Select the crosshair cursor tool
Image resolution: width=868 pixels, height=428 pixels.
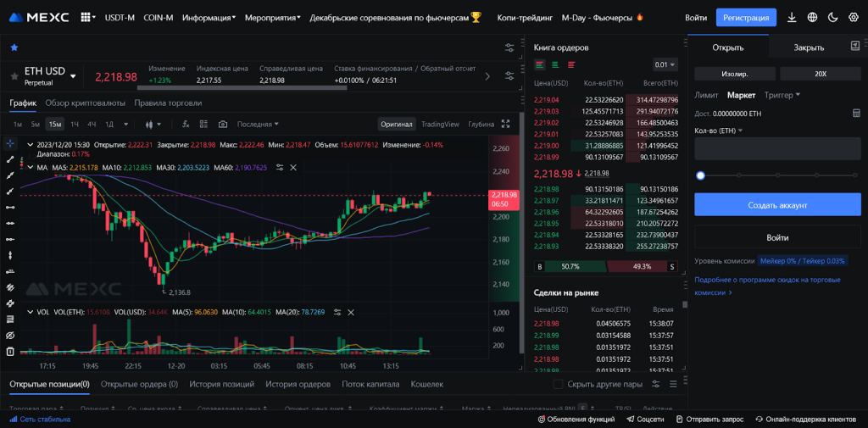click(10, 143)
